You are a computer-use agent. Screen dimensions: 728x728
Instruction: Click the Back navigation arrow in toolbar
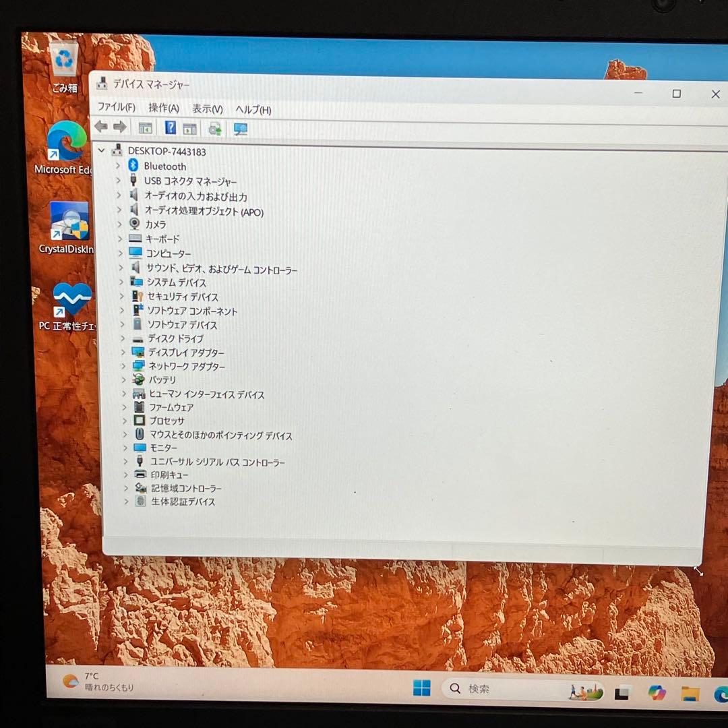102,128
